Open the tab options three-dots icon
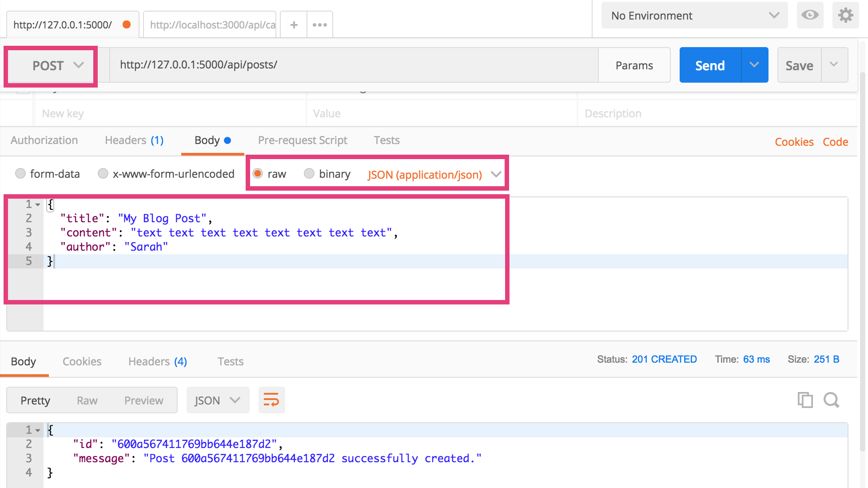868x488 pixels. (x=319, y=25)
